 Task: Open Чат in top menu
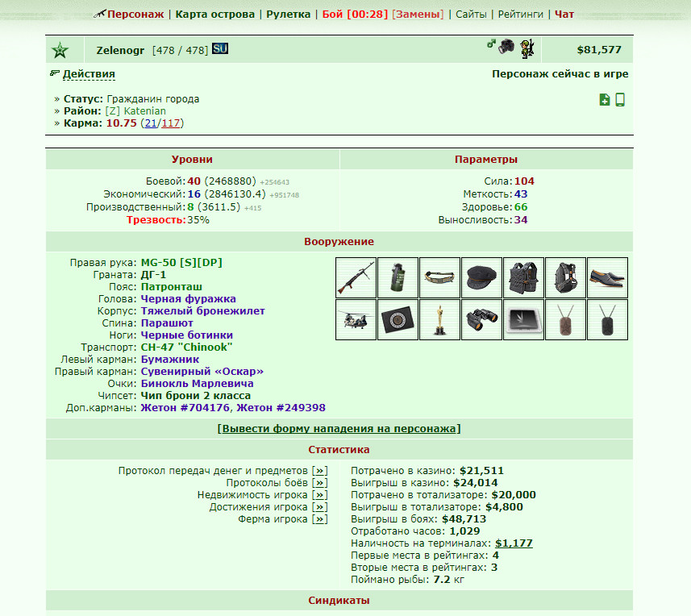[564, 14]
